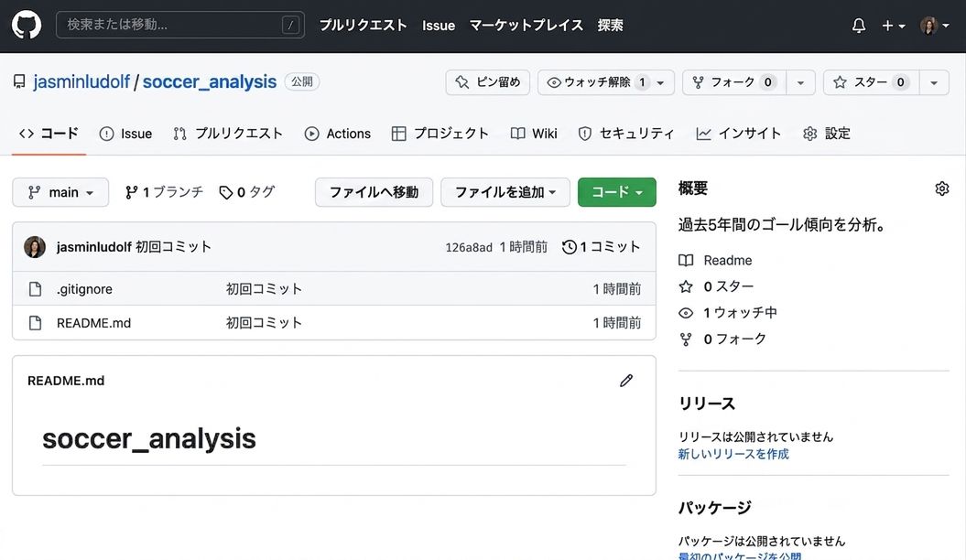Open jasminludolf commit author link
966x560 pixels.
tap(93, 247)
